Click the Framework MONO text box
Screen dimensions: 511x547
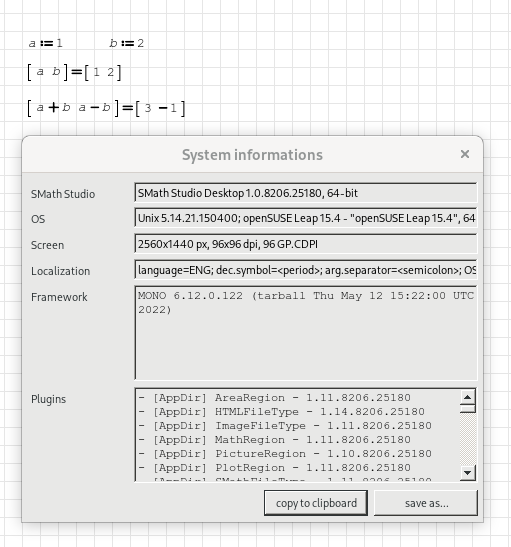pos(306,333)
